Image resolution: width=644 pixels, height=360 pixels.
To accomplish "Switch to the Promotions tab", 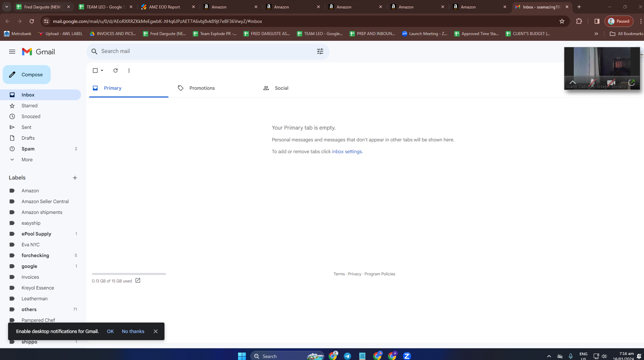I will point(214,88).
